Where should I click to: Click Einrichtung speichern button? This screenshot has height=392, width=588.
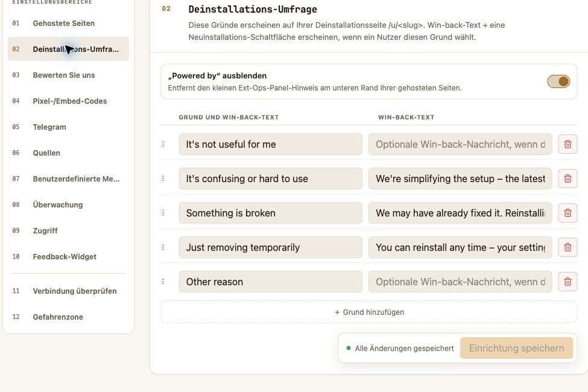[516, 348]
